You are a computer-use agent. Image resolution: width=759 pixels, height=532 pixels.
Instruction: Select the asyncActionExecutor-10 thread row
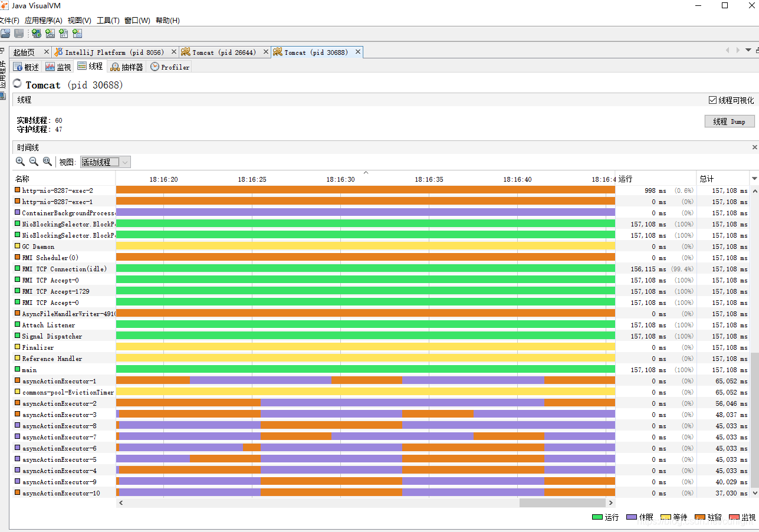click(x=381, y=492)
